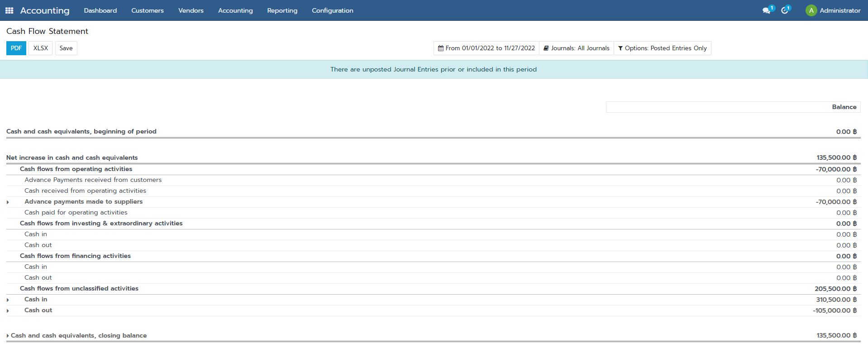Open the conversations message icon
Screen dimensions: 868x348
point(766,10)
